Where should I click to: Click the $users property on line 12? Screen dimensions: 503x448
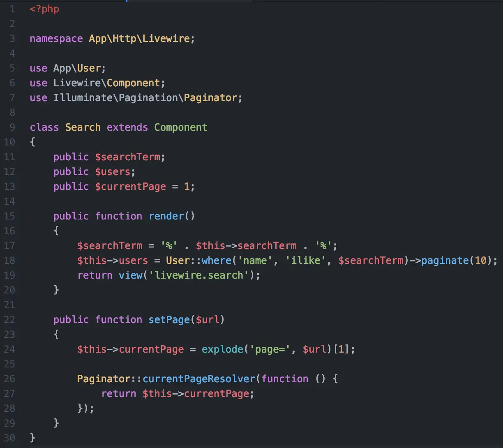(x=113, y=172)
